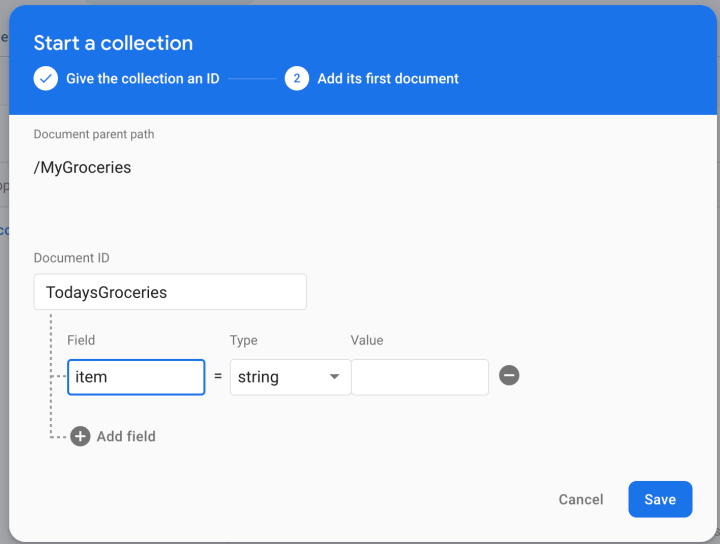
Task: Click the 'Start a collection' dialog title
Action: 113,43
